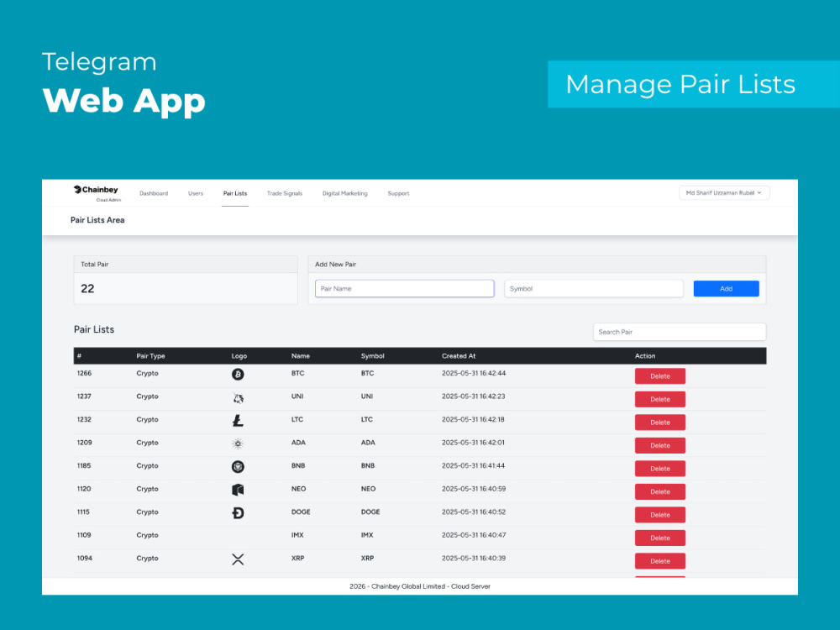Click the Total Pair value 22

click(87, 289)
